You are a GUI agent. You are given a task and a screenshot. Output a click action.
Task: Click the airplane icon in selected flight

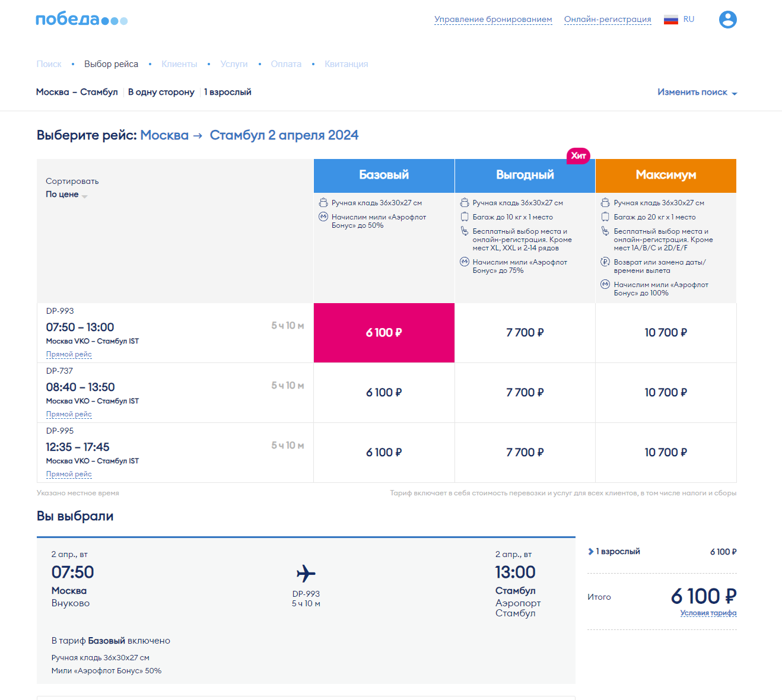306,574
